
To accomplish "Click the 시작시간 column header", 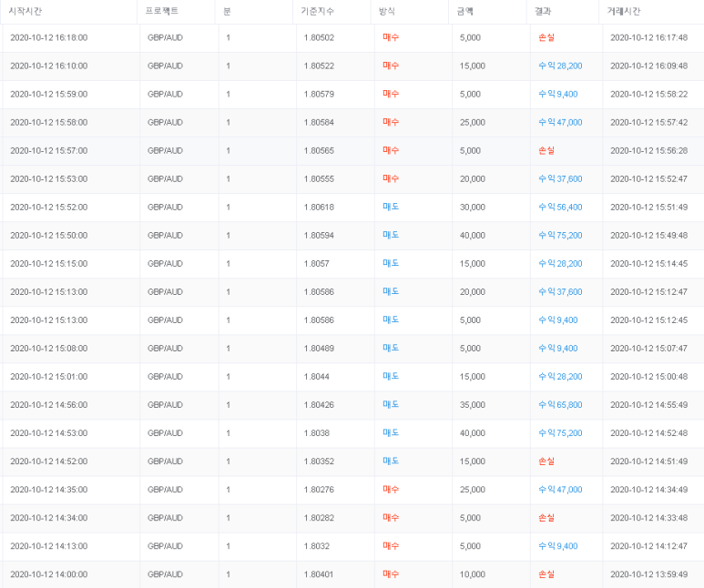I will pos(26,11).
